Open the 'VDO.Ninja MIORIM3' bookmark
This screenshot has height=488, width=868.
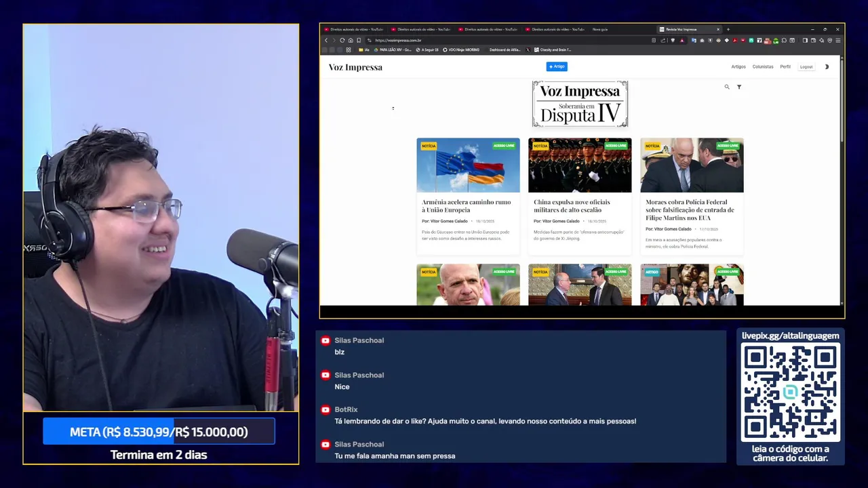tap(461, 50)
